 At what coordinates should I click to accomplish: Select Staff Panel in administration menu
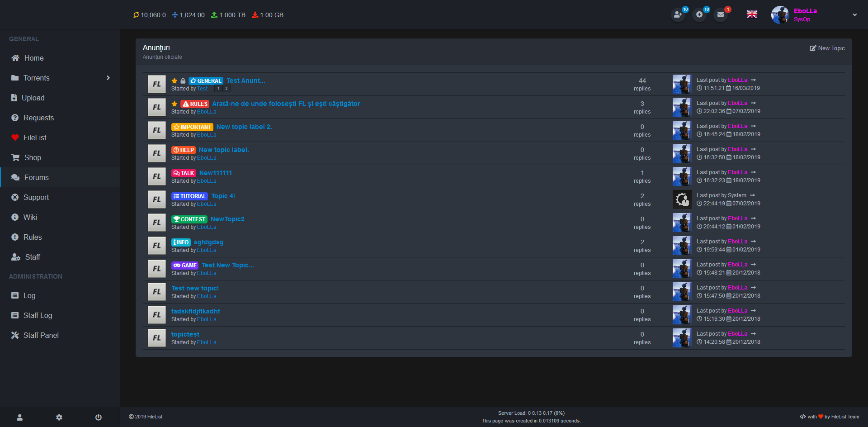(x=41, y=335)
